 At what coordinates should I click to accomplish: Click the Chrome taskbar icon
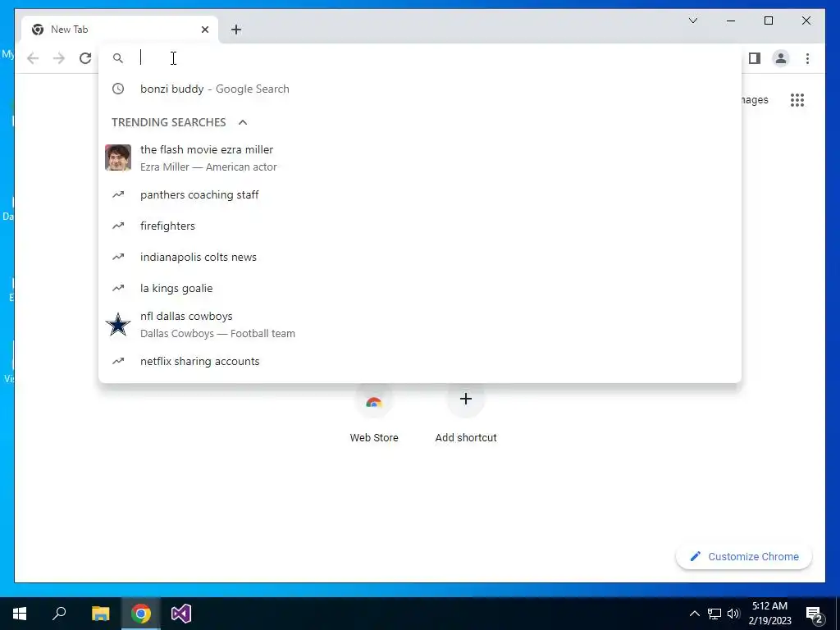coord(141,614)
